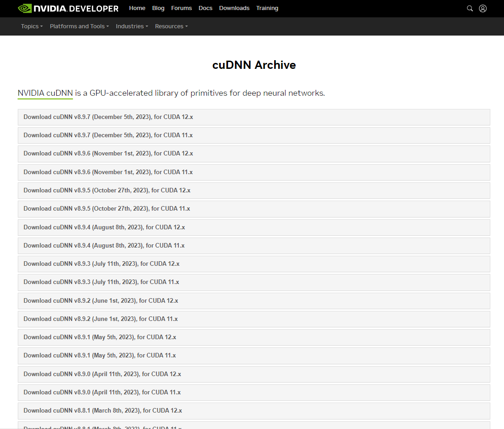Open the Platforms and Tools dropdown
This screenshot has height=429, width=504.
[x=79, y=26]
